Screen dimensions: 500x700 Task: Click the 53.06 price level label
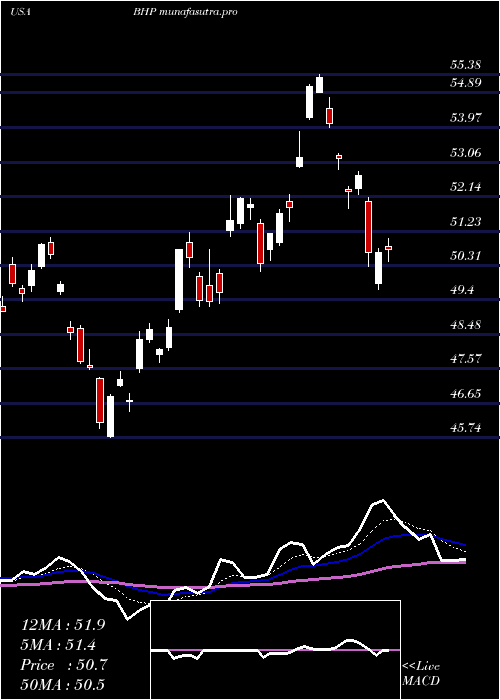pos(465,153)
